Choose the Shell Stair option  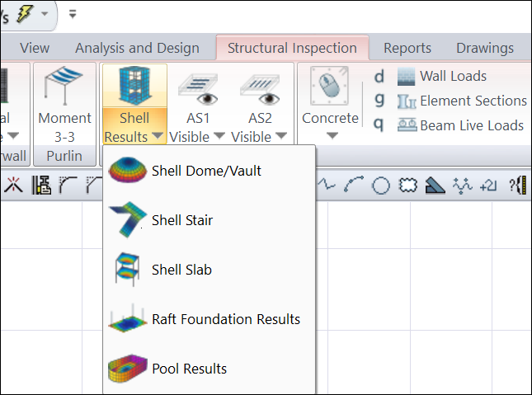(x=181, y=220)
